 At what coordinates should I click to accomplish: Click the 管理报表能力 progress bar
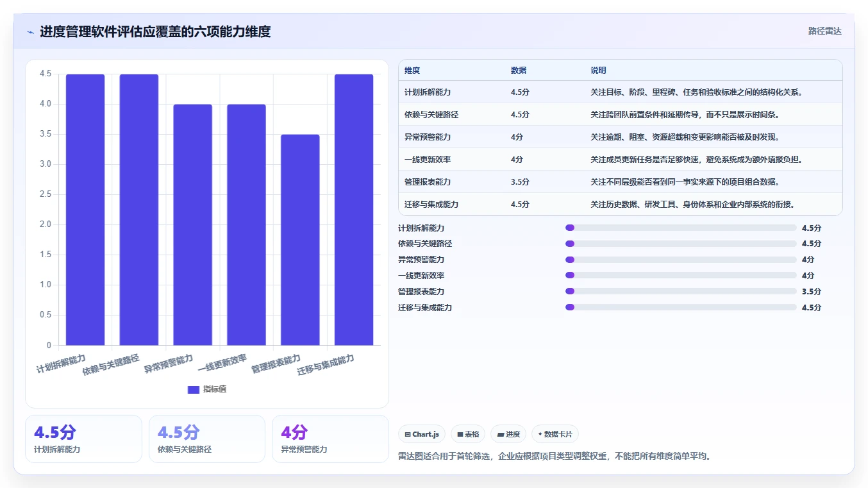click(x=681, y=292)
